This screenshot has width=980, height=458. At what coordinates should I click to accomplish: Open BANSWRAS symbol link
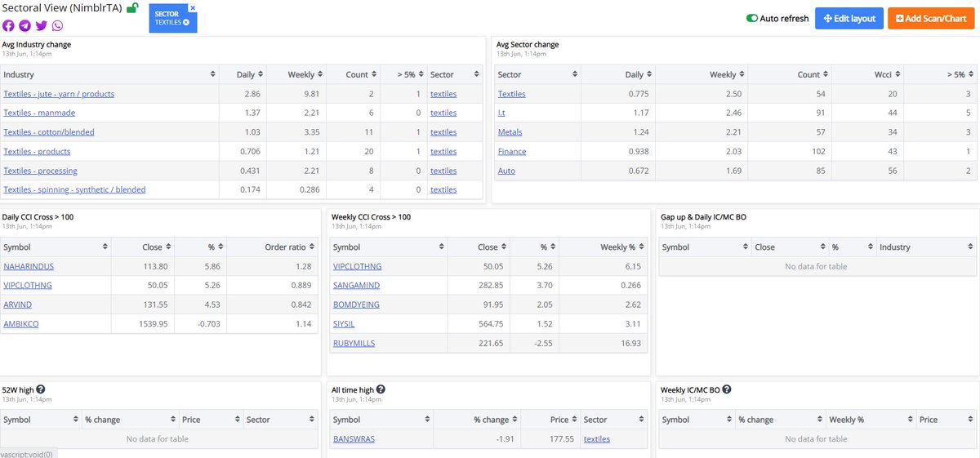click(x=355, y=439)
